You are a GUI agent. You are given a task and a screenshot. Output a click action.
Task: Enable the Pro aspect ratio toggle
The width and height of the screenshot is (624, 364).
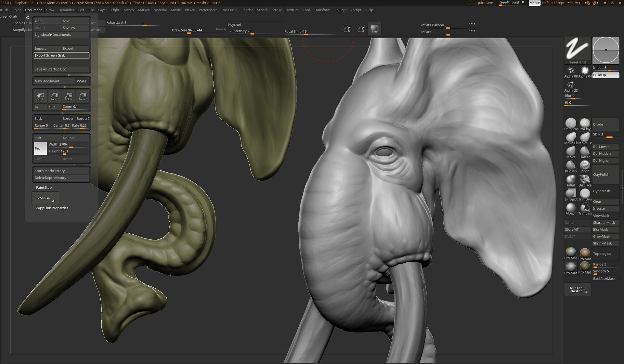click(40, 149)
